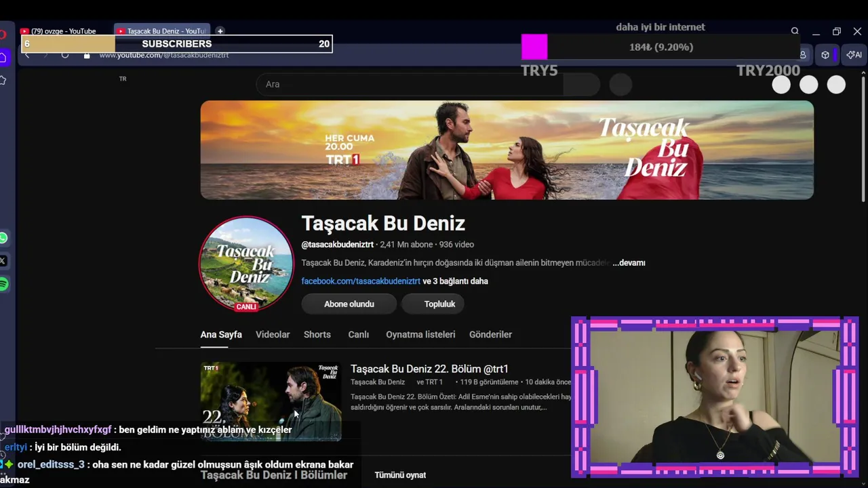Open the browser profile icon

[803, 55]
